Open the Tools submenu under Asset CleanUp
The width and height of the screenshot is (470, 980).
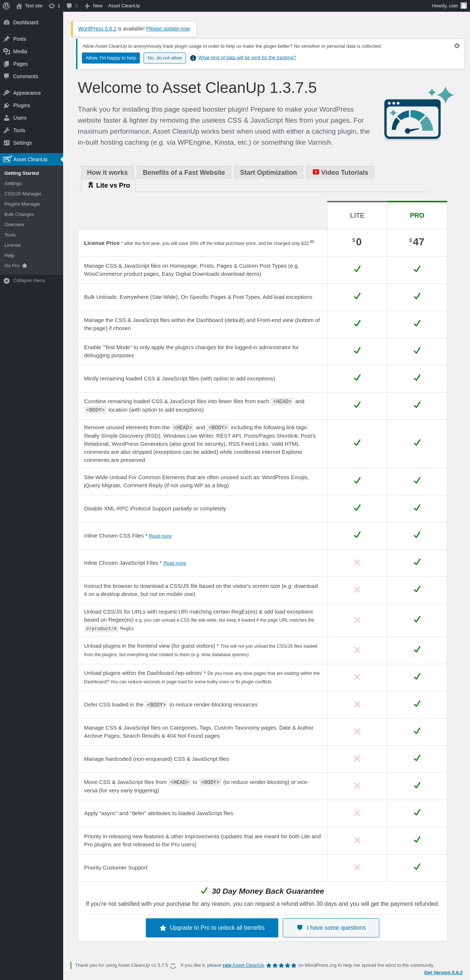10,235
